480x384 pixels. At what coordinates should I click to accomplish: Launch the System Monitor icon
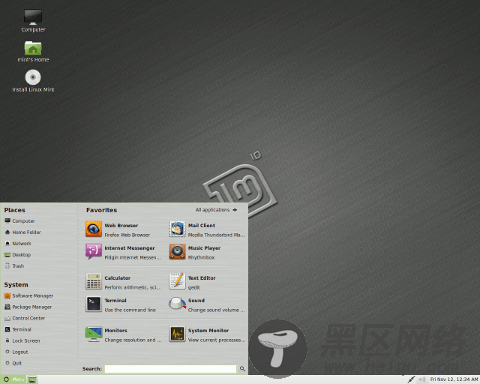pyautogui.click(x=177, y=334)
